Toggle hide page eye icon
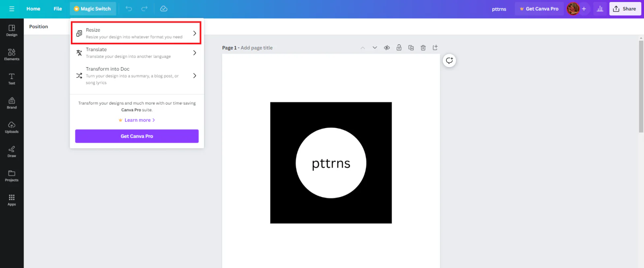The image size is (644, 268). tap(387, 48)
